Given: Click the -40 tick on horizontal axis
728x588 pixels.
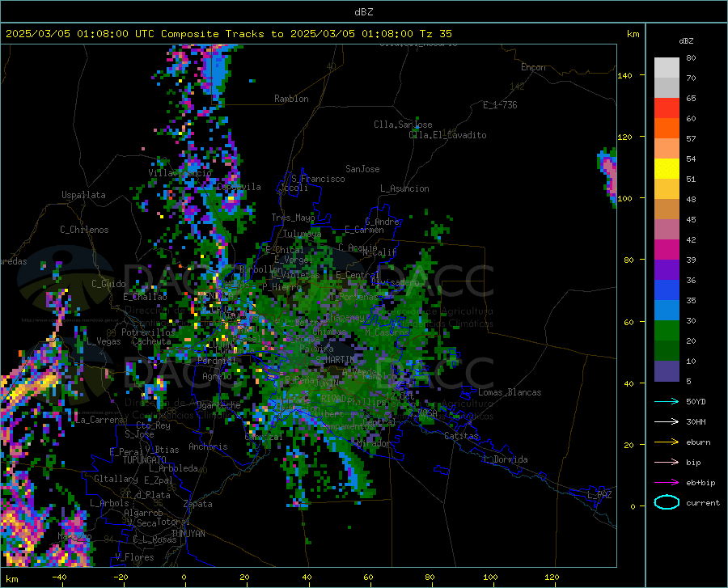Looking at the screenshot, I should click(x=59, y=577).
